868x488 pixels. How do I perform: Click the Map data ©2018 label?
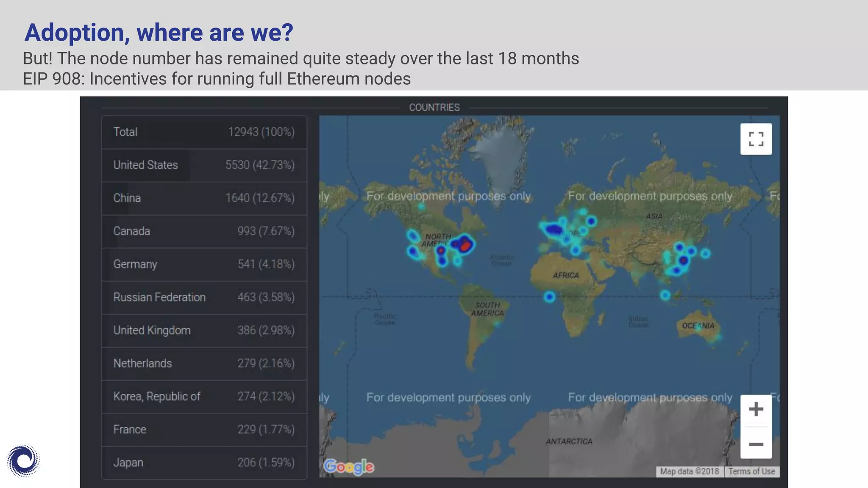[x=690, y=471]
